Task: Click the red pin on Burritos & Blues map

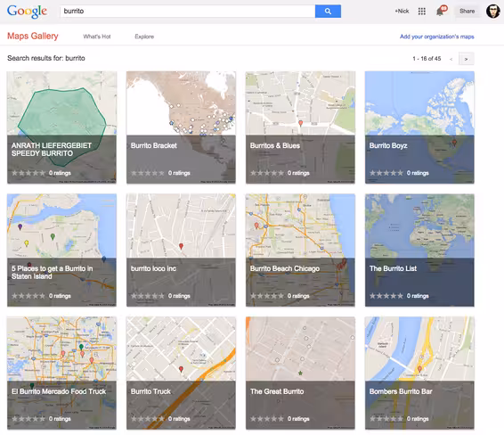Action: point(301,123)
